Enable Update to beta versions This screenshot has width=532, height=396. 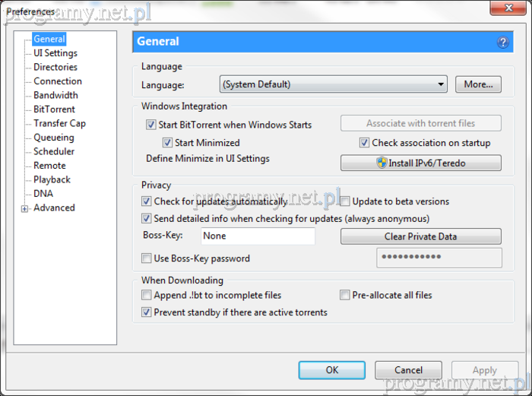pyautogui.click(x=345, y=201)
